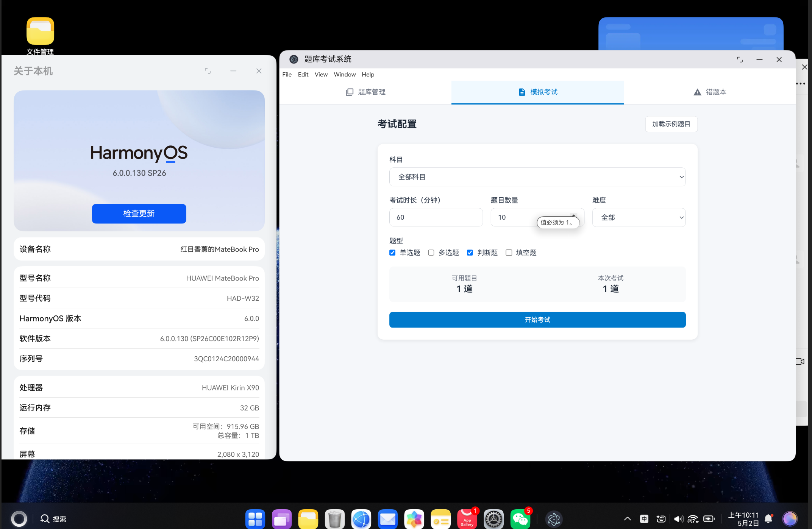This screenshot has width=812, height=529.
Task: Open Settings gear in dock
Action: coord(493,519)
